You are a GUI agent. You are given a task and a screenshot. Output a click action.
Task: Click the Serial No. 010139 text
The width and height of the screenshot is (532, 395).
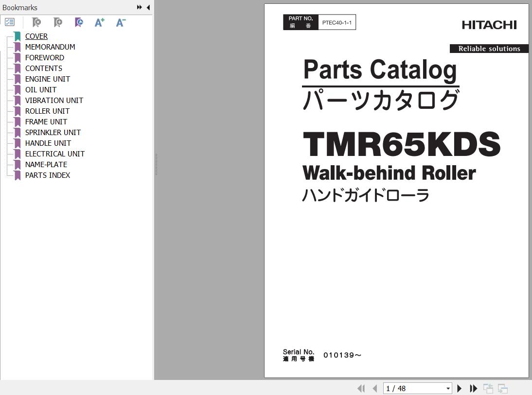click(x=322, y=355)
